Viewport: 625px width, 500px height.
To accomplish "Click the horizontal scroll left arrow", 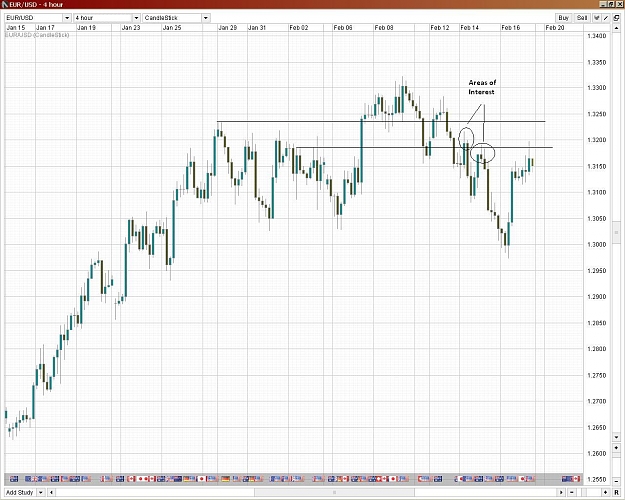I will (x=51, y=492).
